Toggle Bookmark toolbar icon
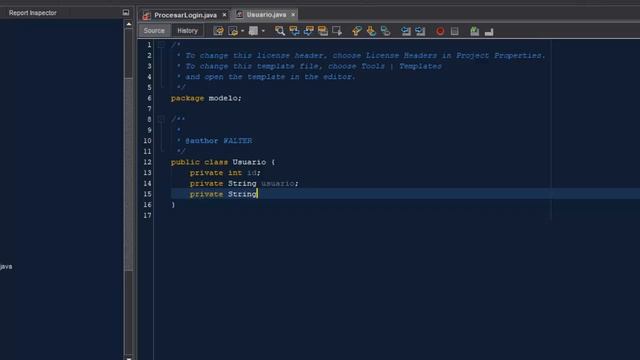640x360 pixels. pyautogui.click(x=385, y=31)
